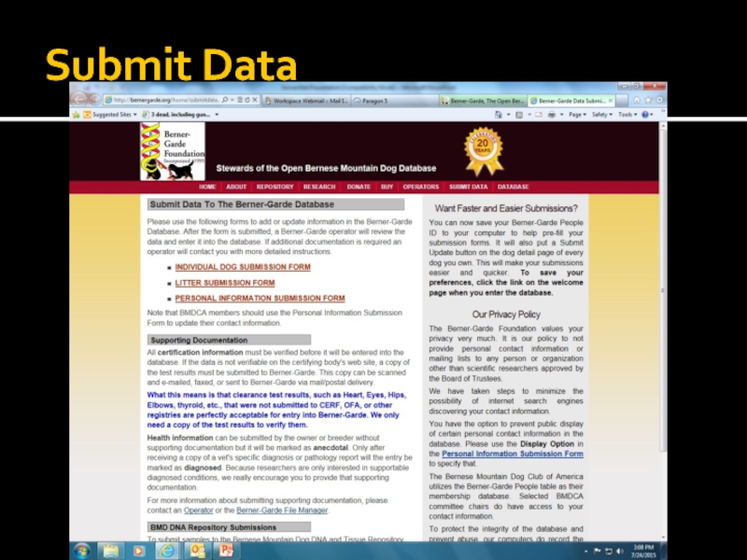This screenshot has height=560, width=747.
Task: Follow the Operator link
Action: (x=198, y=510)
